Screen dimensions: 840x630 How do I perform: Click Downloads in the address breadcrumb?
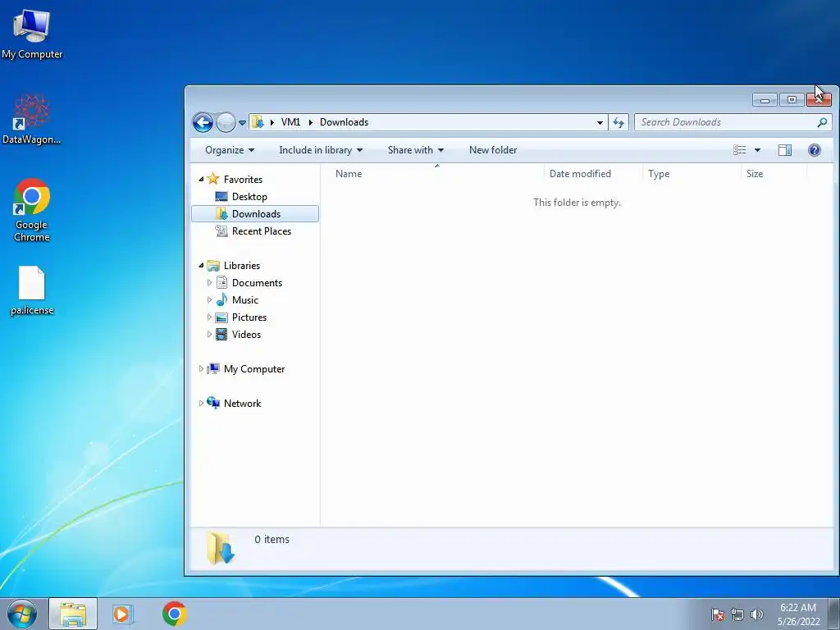tap(344, 122)
